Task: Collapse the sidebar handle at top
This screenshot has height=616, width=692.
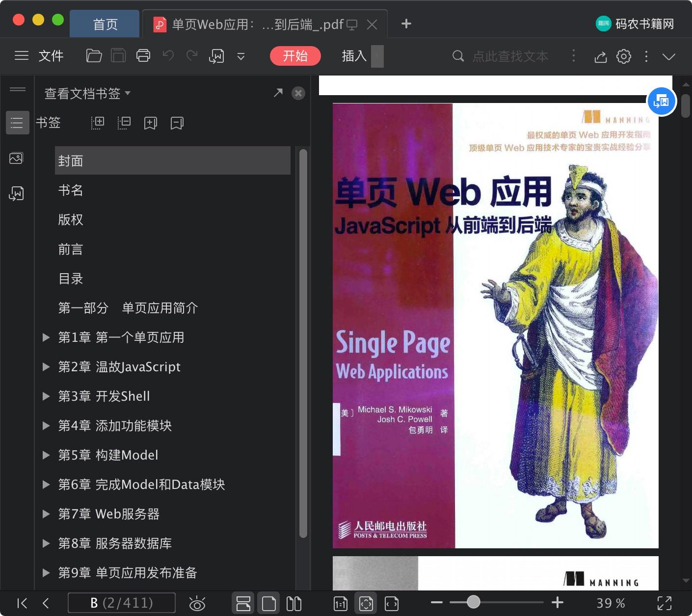Action: tap(18, 89)
